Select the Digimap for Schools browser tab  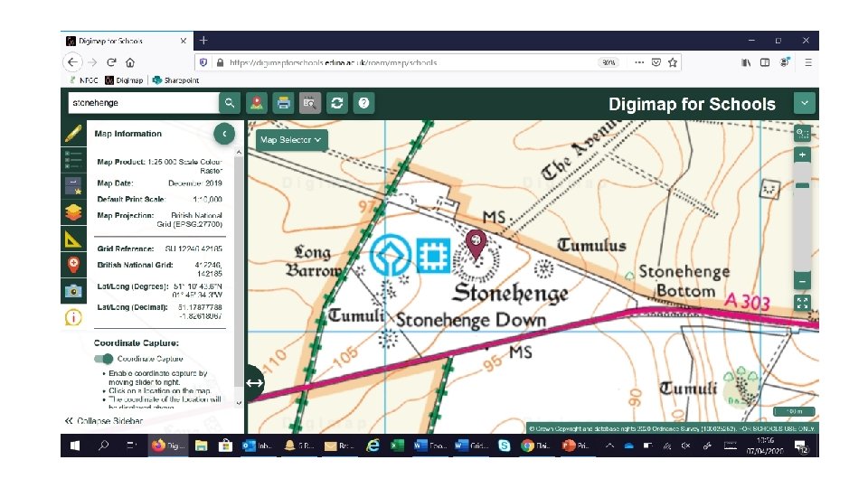click(x=127, y=41)
